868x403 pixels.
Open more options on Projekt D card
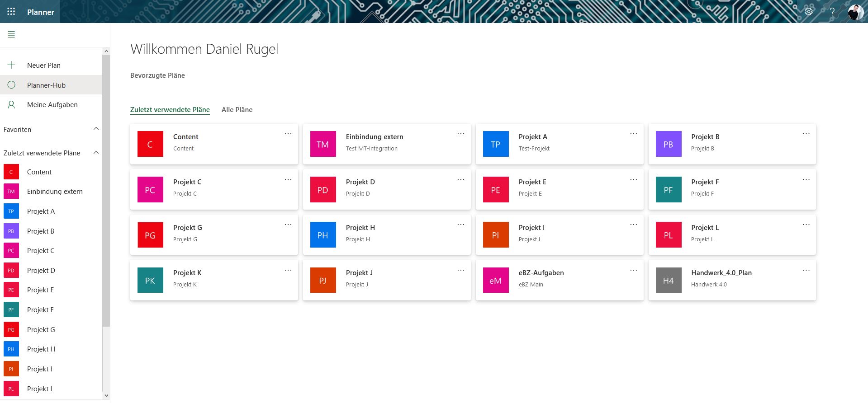pyautogui.click(x=461, y=179)
